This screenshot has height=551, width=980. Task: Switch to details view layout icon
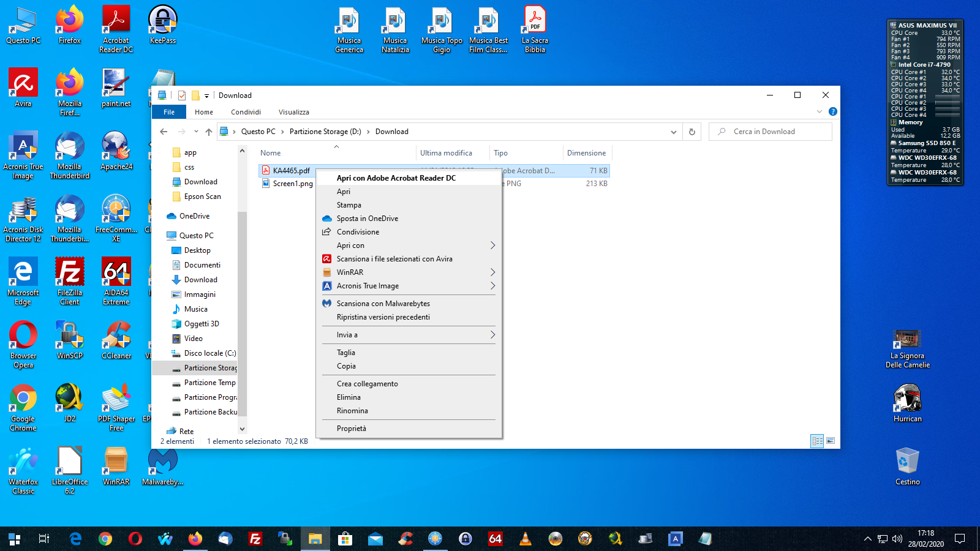pyautogui.click(x=817, y=441)
